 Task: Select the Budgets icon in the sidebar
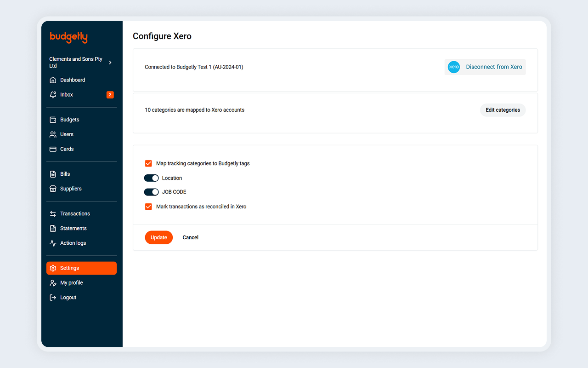pyautogui.click(x=53, y=119)
